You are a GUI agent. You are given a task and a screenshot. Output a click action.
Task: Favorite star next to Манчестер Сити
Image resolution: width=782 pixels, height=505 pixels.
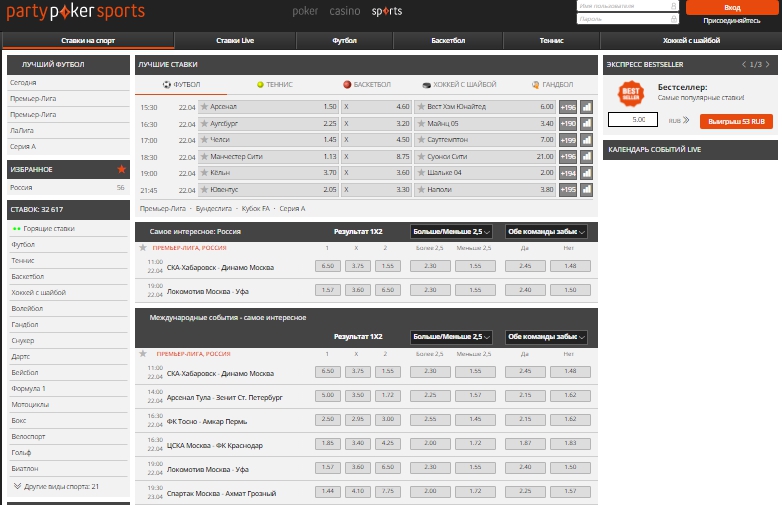204,157
